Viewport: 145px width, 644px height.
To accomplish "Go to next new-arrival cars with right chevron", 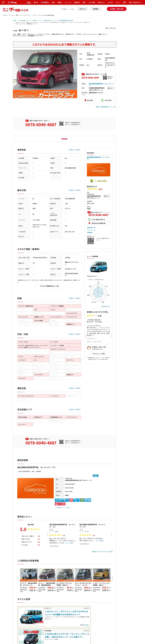I will click(x=112, y=579).
